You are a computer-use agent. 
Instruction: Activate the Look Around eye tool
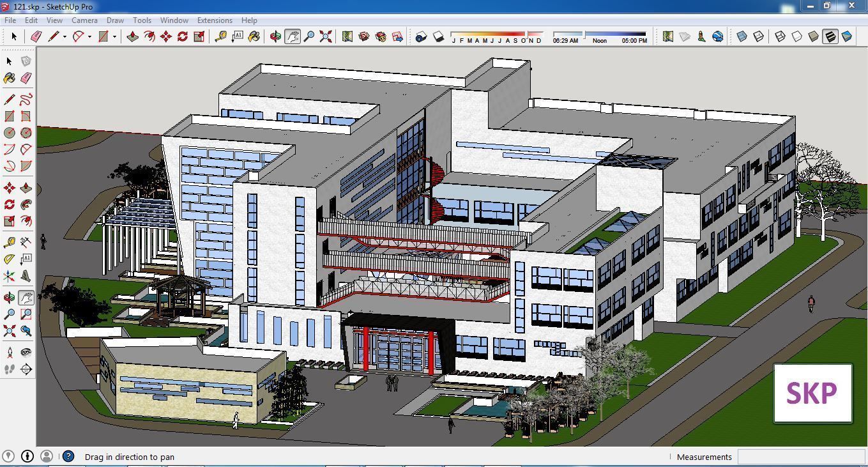click(26, 353)
